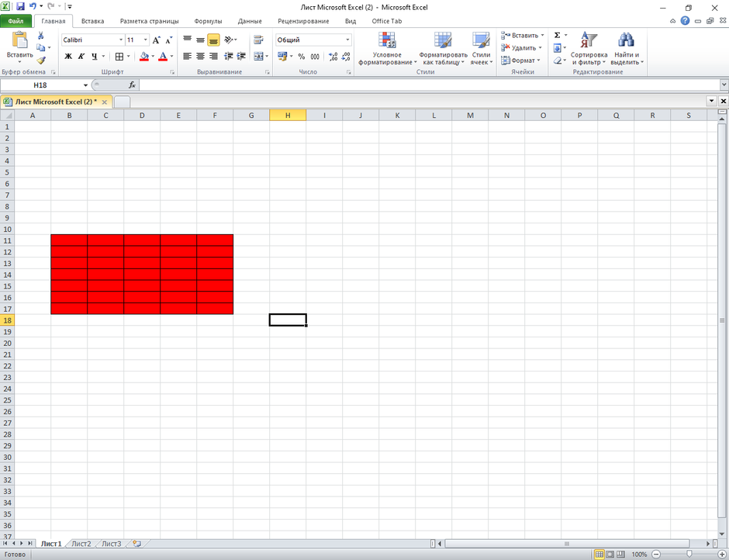Apply thousands separator 000 format

315,57
